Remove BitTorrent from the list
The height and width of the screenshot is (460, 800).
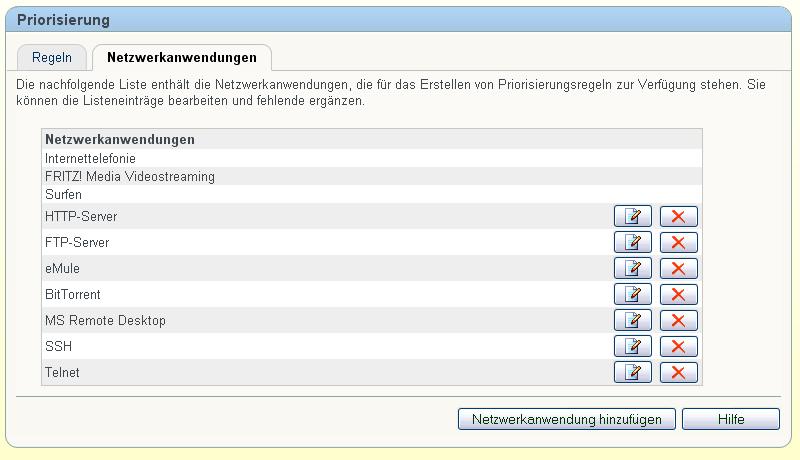click(x=678, y=294)
